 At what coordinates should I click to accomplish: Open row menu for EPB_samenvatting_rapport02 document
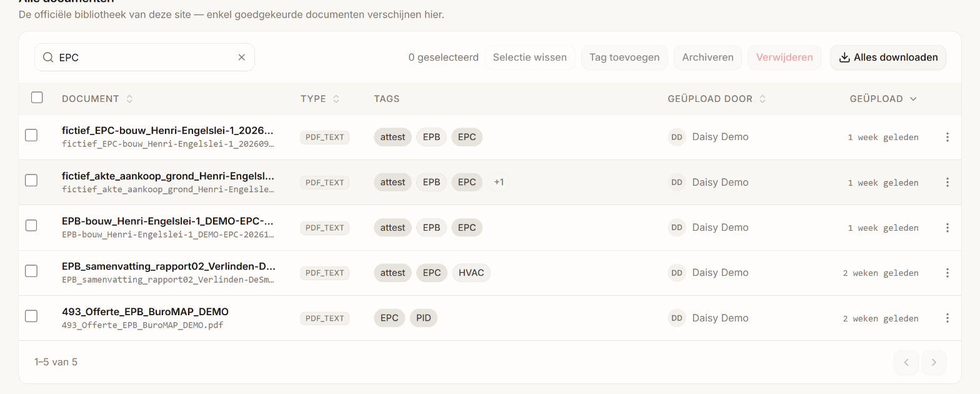tap(947, 273)
